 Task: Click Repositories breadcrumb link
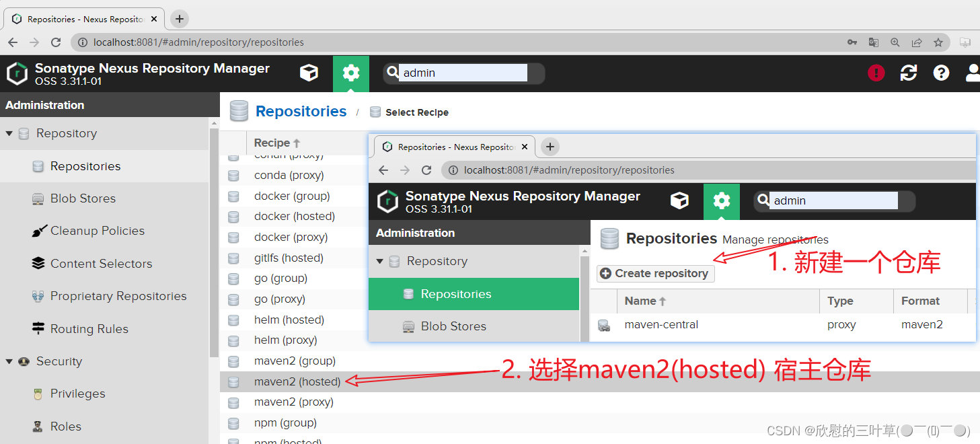301,112
